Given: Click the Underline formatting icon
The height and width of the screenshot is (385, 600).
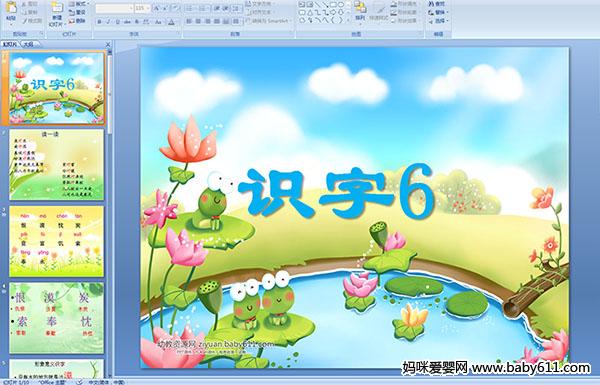Looking at the screenshot, I should [x=117, y=22].
